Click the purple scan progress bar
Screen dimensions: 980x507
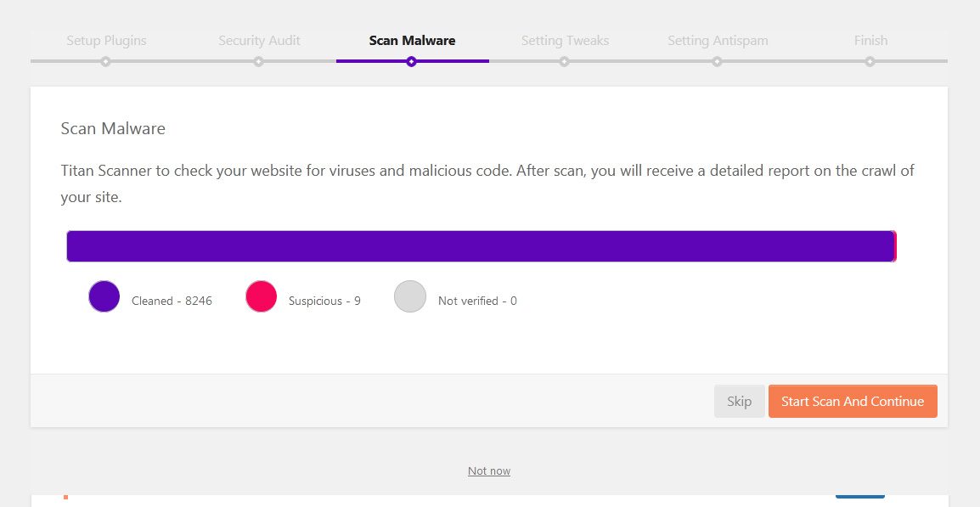[x=481, y=246]
